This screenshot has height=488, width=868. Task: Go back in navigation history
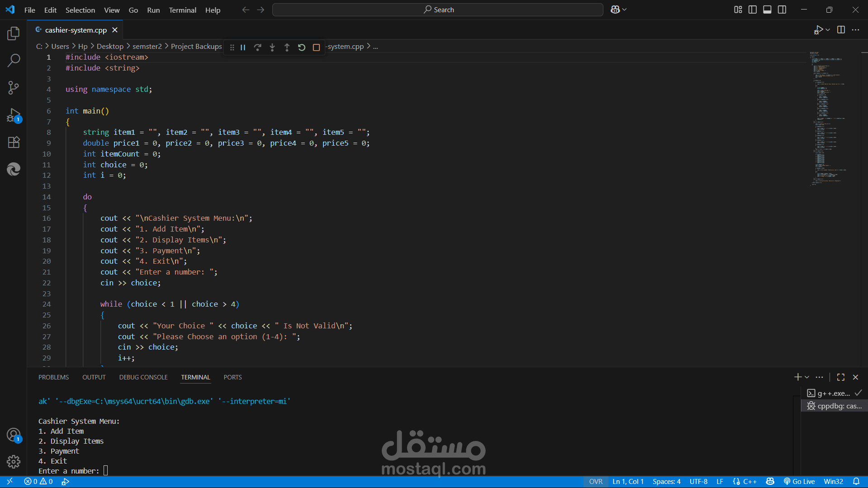[246, 10]
